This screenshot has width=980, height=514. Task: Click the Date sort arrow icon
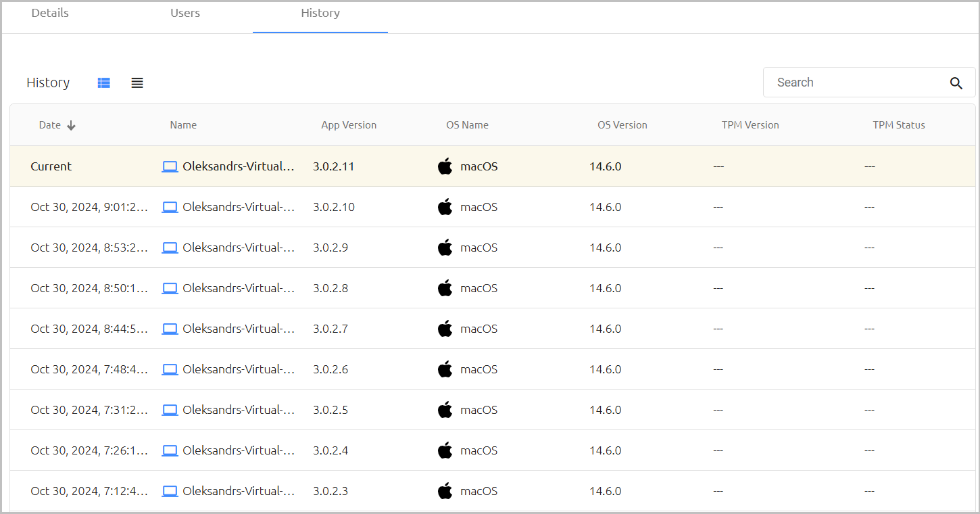(71, 125)
